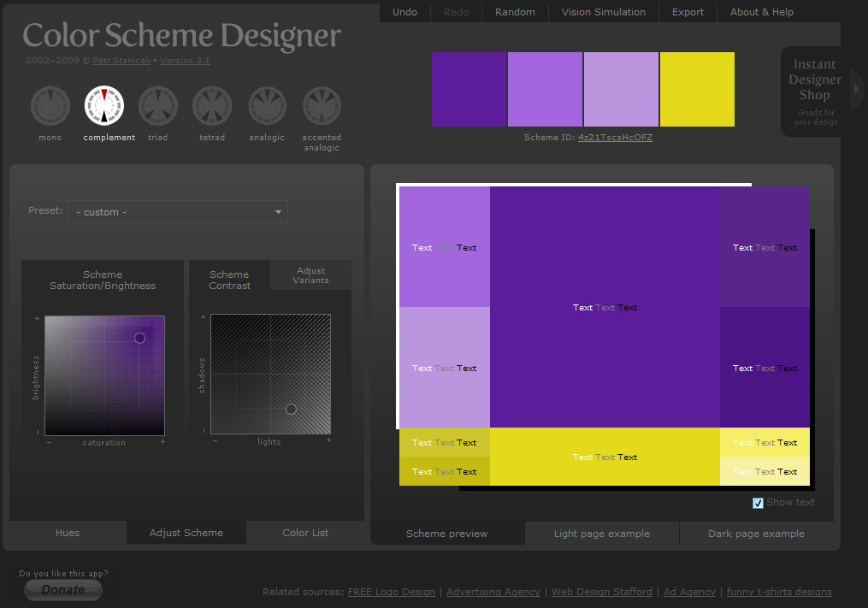
Task: Select the mono color scheme icon
Action: point(50,106)
